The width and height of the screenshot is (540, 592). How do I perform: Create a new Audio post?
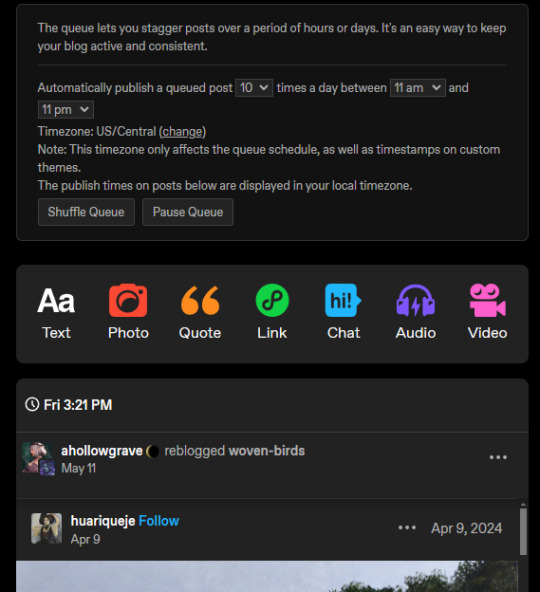tap(415, 313)
